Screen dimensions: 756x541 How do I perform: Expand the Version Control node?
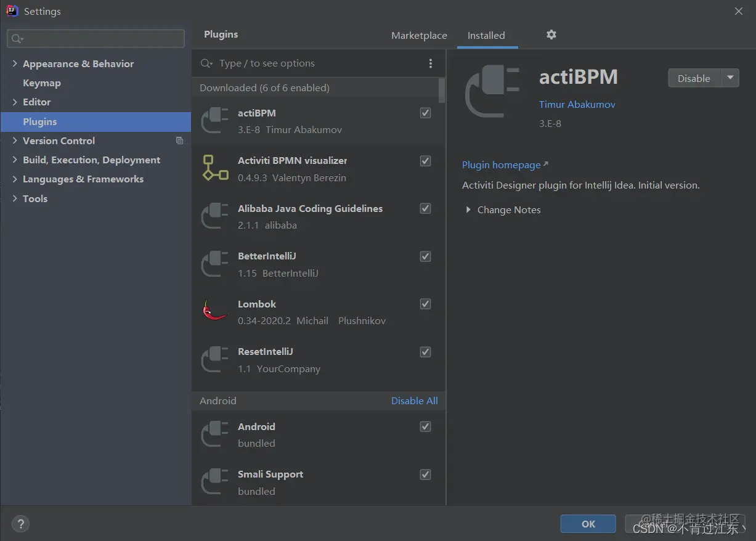coord(15,140)
